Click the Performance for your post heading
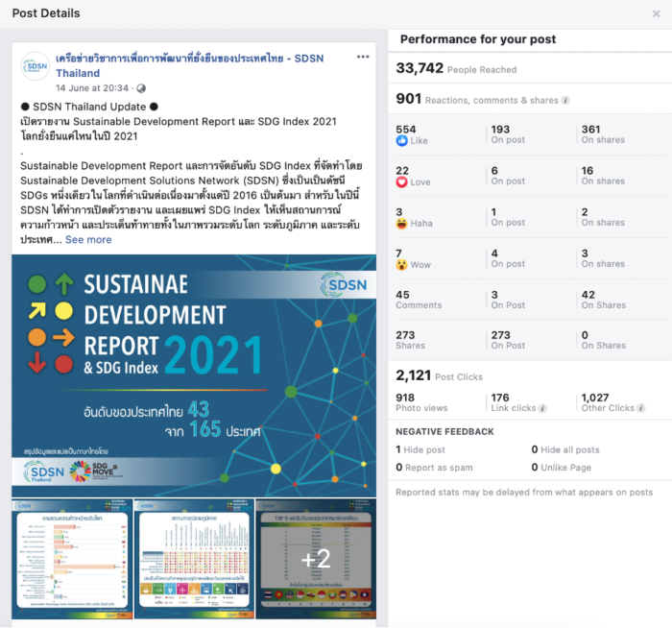Screen dimensions: 672x628 click(x=478, y=39)
